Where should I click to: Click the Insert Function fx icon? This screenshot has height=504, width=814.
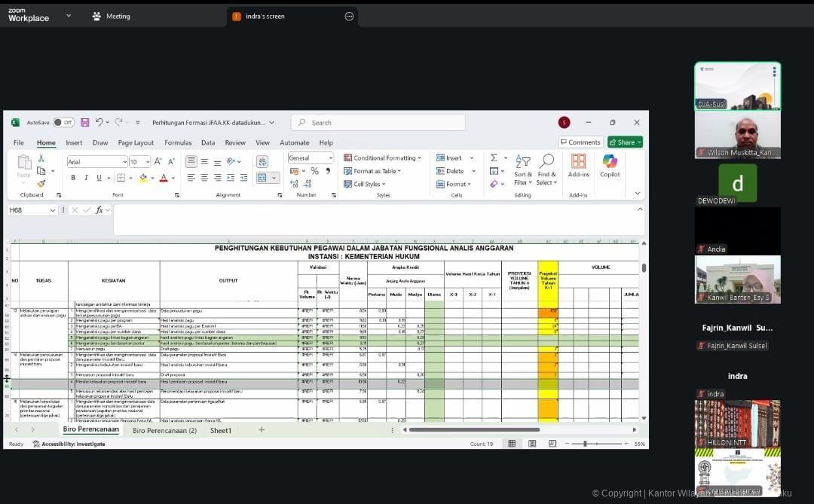[99, 210]
